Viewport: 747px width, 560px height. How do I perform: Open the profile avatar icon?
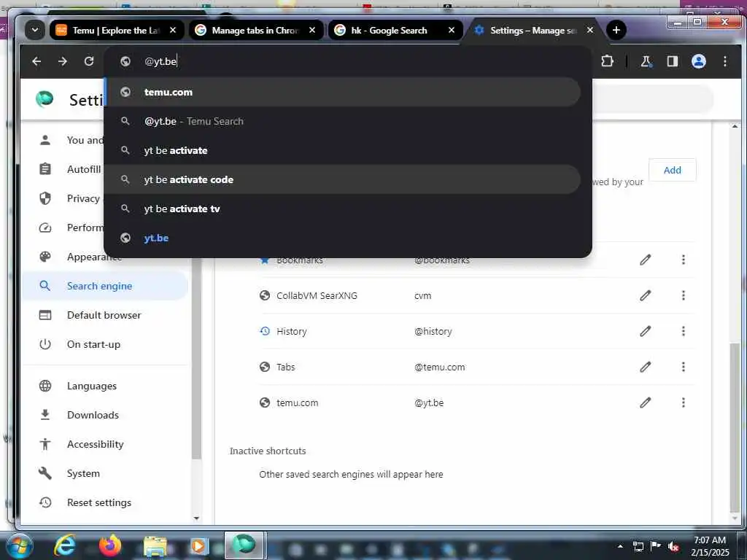[x=698, y=61]
